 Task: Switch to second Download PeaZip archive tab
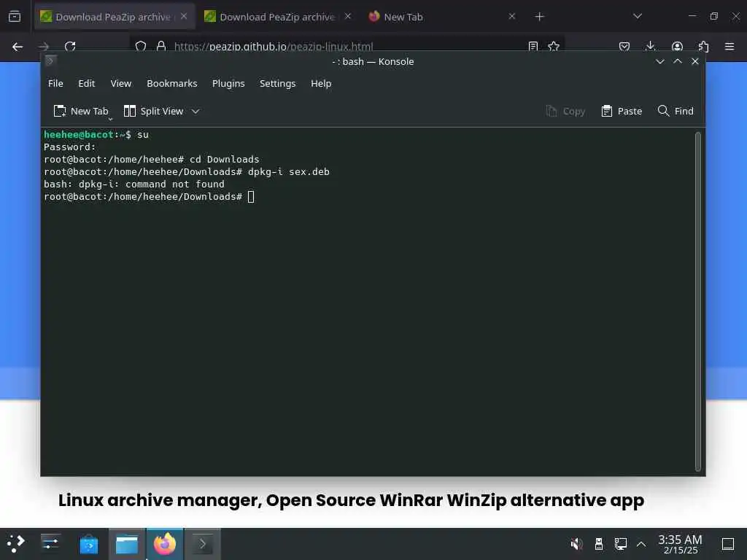point(278,17)
